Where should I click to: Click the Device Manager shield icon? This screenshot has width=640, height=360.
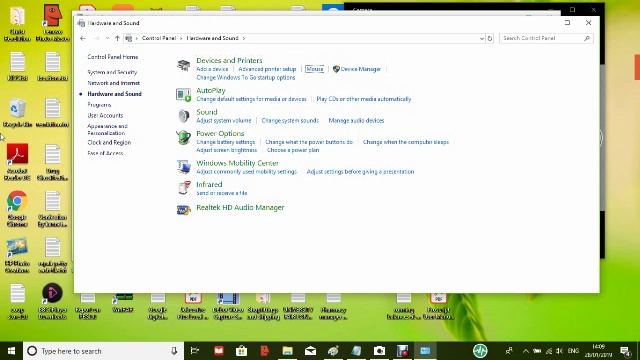click(x=336, y=69)
